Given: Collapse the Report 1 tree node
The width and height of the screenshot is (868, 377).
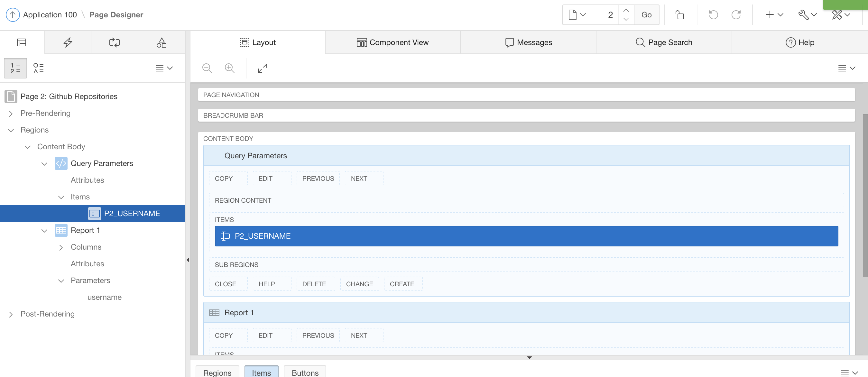Looking at the screenshot, I should (x=44, y=230).
